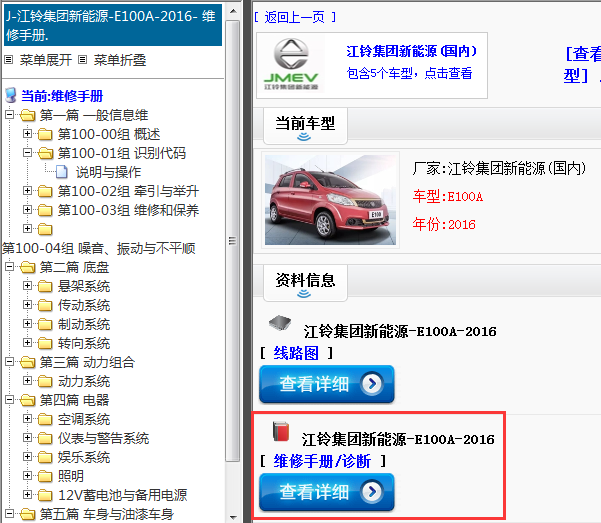This screenshot has height=523, width=601.
Task: Select the 菜单展开 menu option
Action: 46,60
